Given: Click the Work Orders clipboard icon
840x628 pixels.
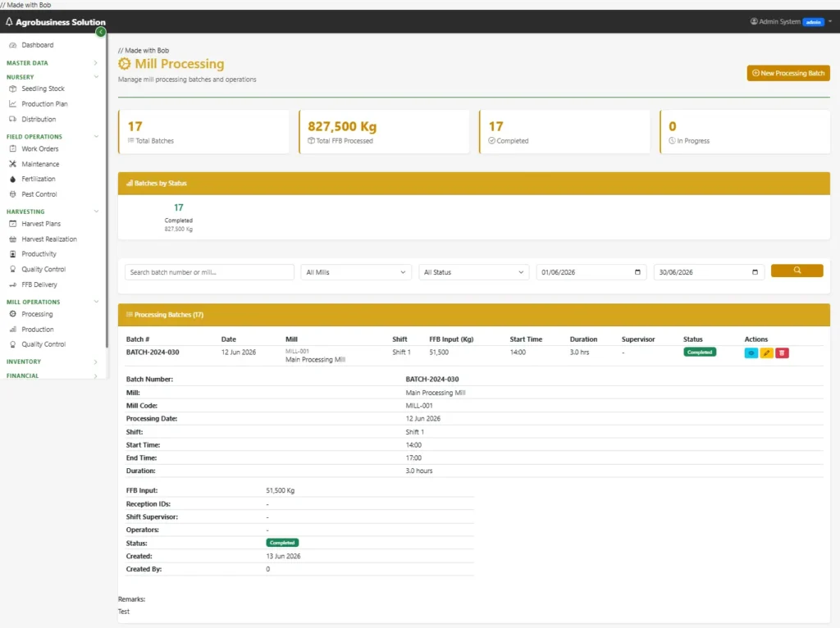Looking at the screenshot, I should tap(13, 149).
